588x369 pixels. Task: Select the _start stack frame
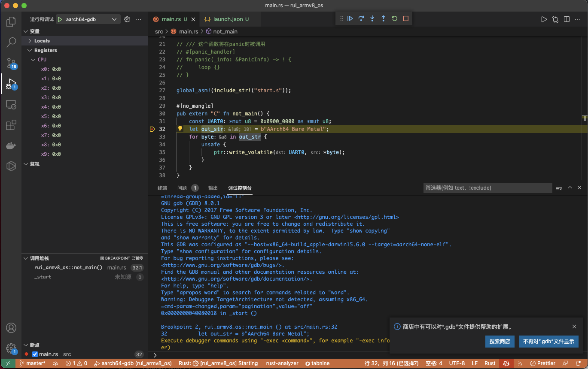click(x=85, y=277)
